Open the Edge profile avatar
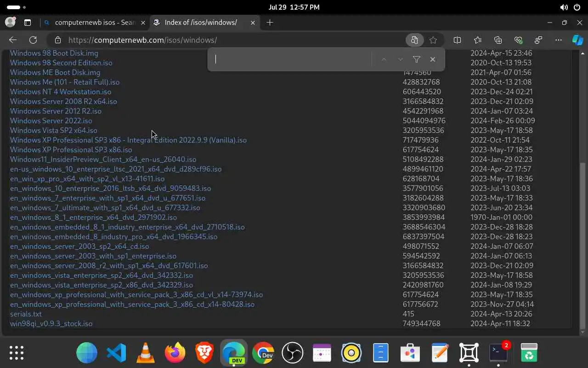The height and width of the screenshot is (368, 588). coord(10,22)
